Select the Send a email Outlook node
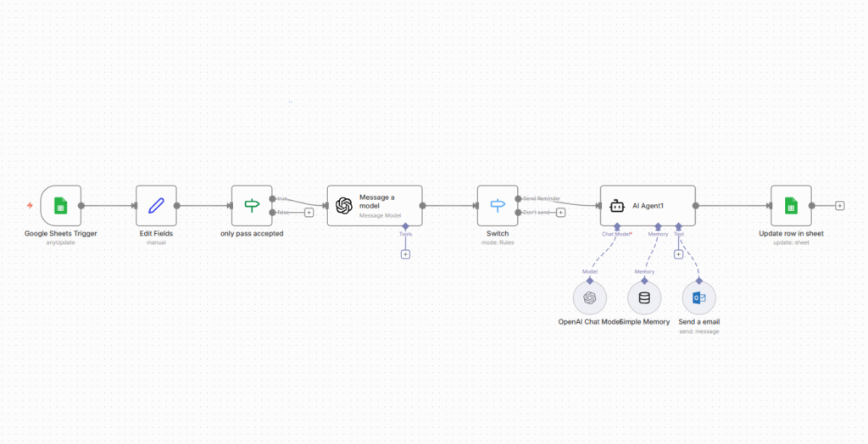This screenshot has height=444, width=868. pyautogui.click(x=698, y=297)
